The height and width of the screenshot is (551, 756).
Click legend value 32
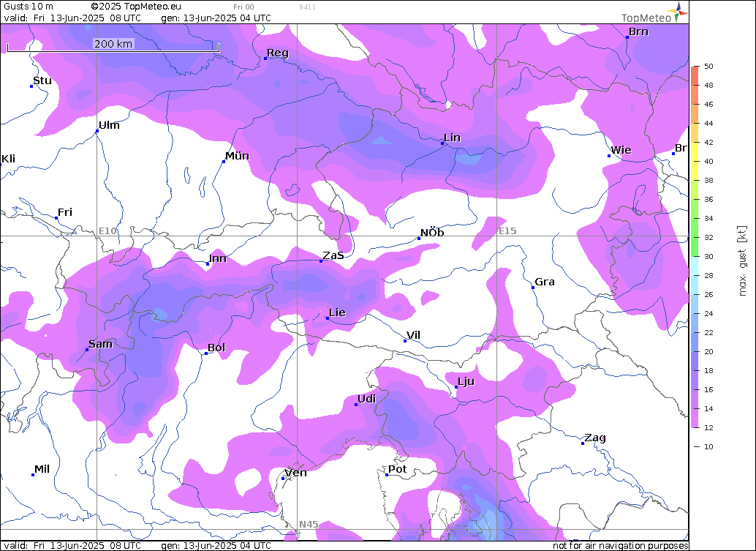708,237
